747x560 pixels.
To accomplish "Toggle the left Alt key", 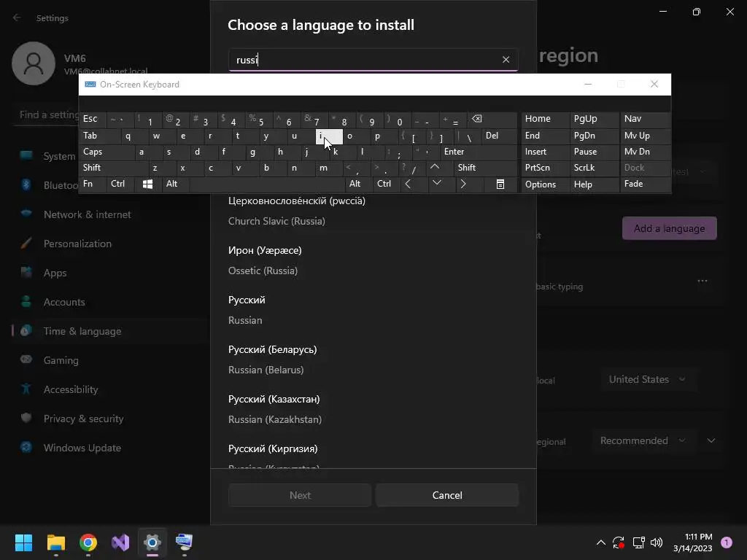I will click(175, 184).
